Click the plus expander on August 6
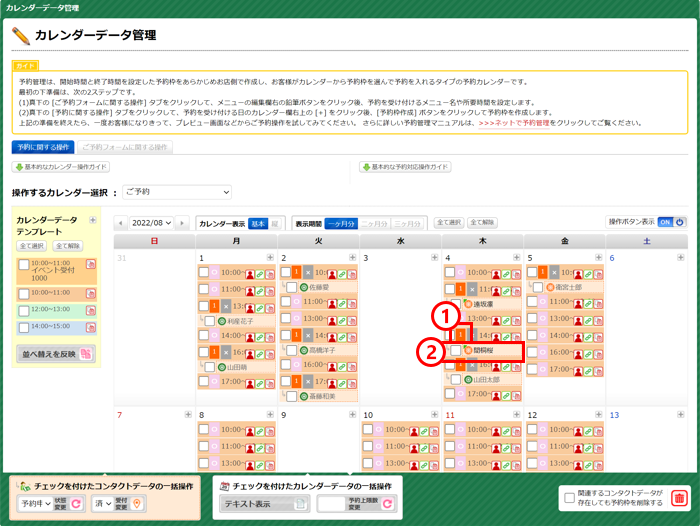The width and height of the screenshot is (700, 526). (680, 257)
